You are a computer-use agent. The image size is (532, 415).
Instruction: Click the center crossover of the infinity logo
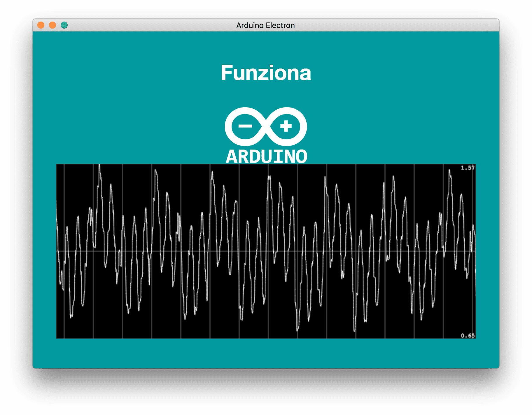[x=266, y=126]
